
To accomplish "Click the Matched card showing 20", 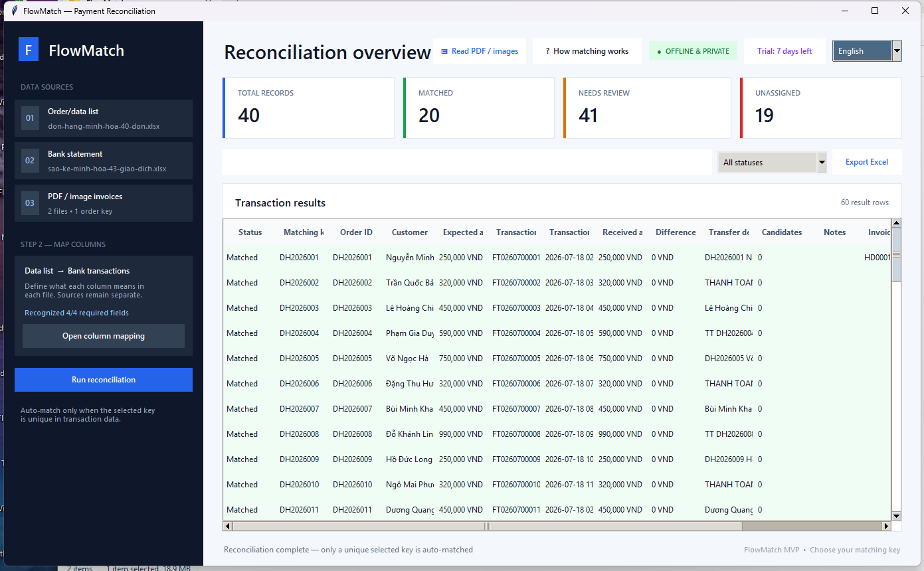I will point(479,108).
